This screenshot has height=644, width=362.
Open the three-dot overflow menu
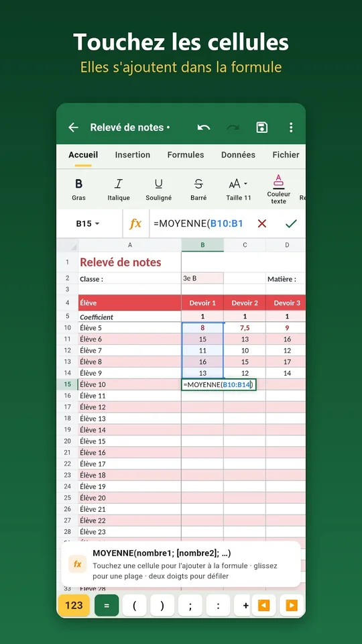[x=291, y=127]
